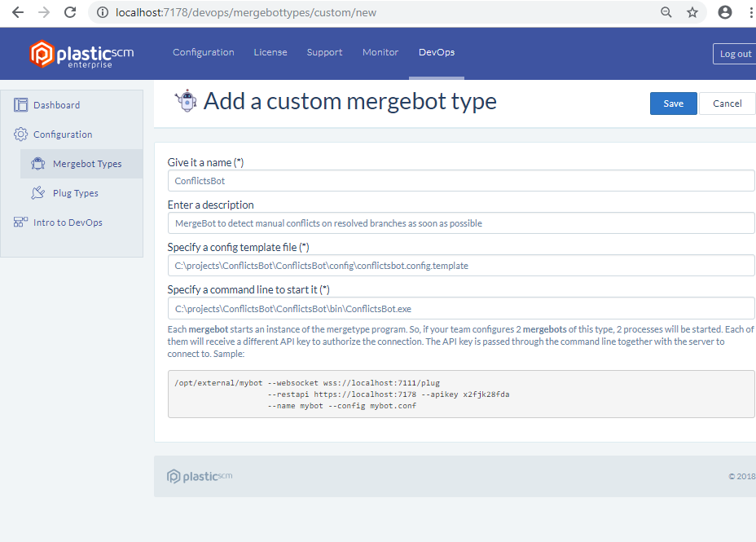756x542 pixels.
Task: Click the 'Specify a config template file (*)' label
Action: coord(238,248)
